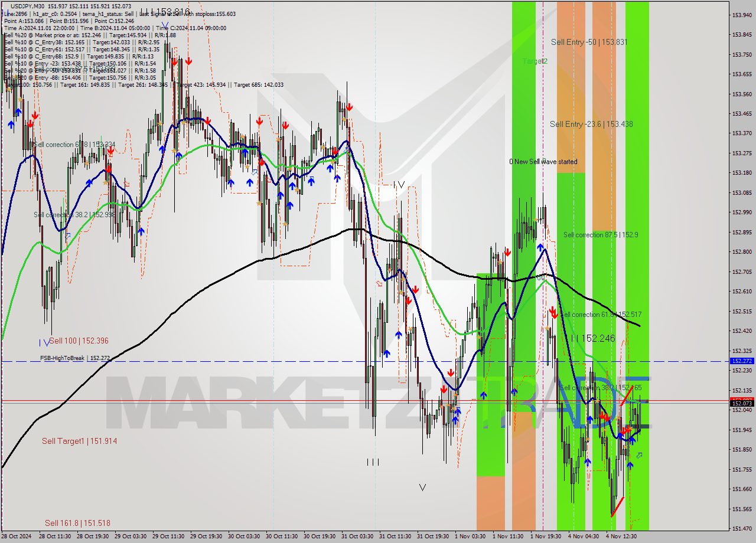The width and height of the screenshot is (756, 543).
Task: Click the 'I I I 153.816' wave label
Action: [165, 12]
